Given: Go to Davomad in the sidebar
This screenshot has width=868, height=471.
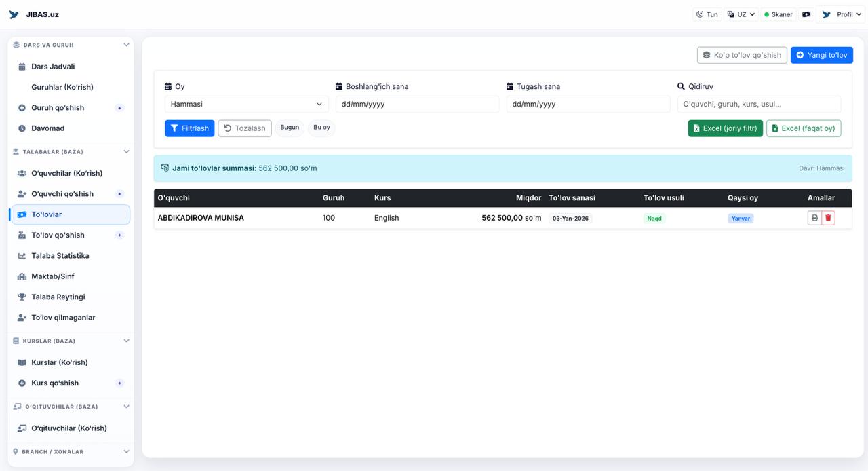Looking at the screenshot, I should (47, 128).
